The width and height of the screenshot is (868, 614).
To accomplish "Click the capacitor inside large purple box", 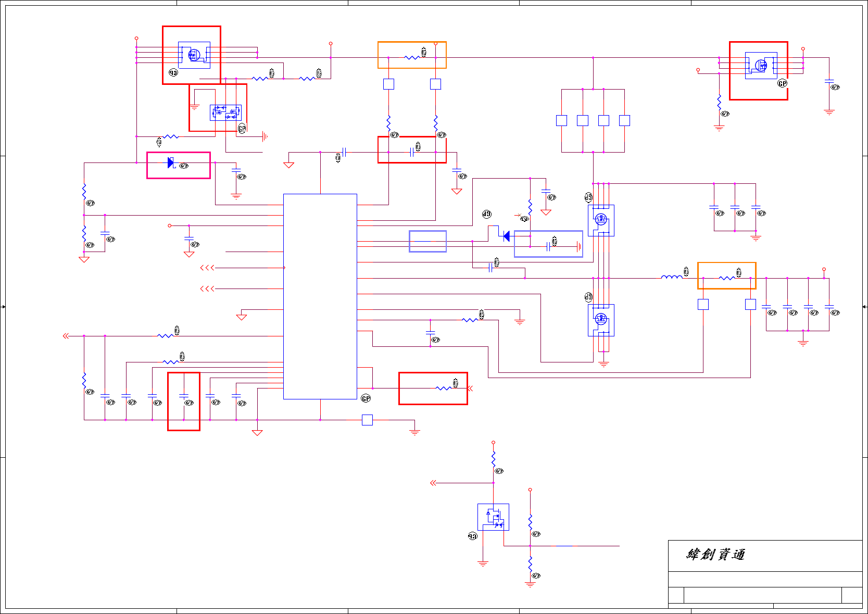I will pos(548,246).
